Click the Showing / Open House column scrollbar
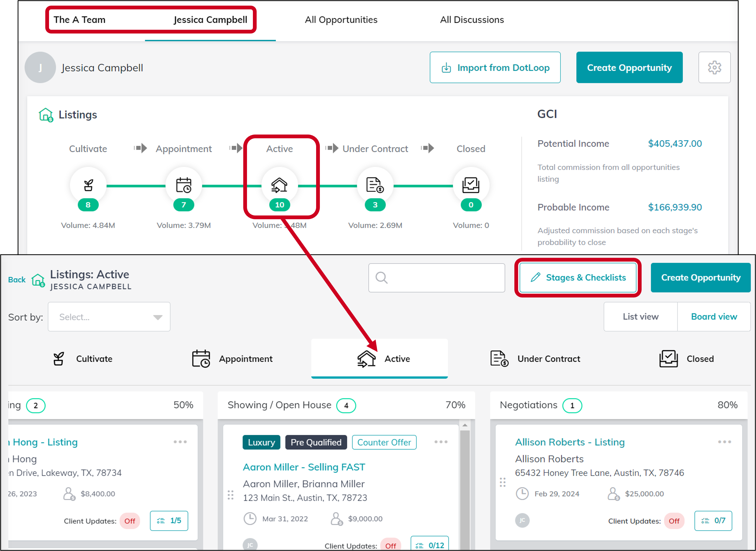The height and width of the screenshot is (551, 756). click(x=465, y=490)
